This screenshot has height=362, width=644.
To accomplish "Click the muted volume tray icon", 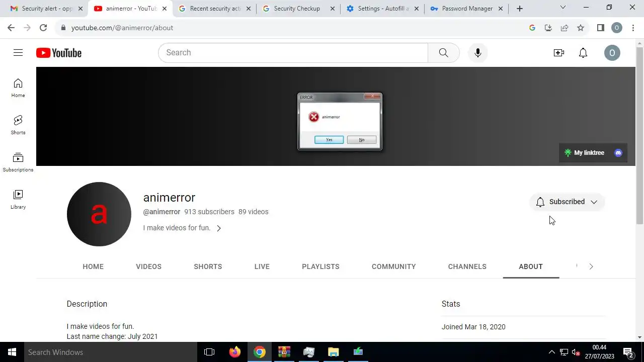I will click(576, 352).
